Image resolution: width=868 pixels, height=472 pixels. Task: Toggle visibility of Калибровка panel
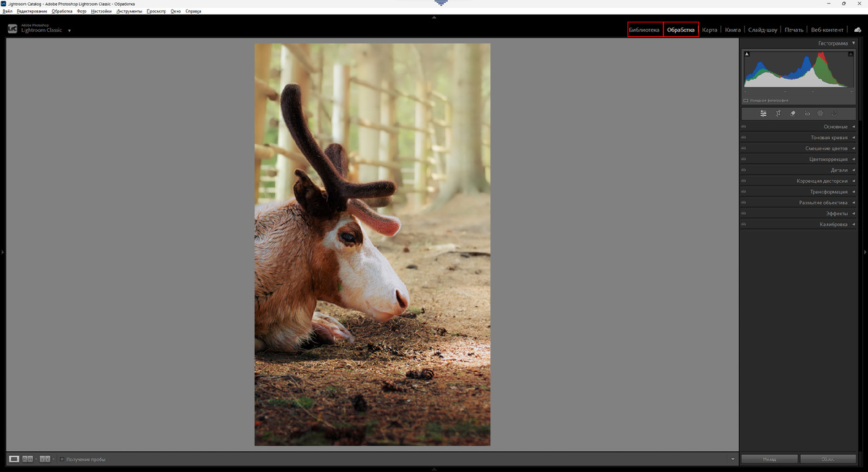744,224
